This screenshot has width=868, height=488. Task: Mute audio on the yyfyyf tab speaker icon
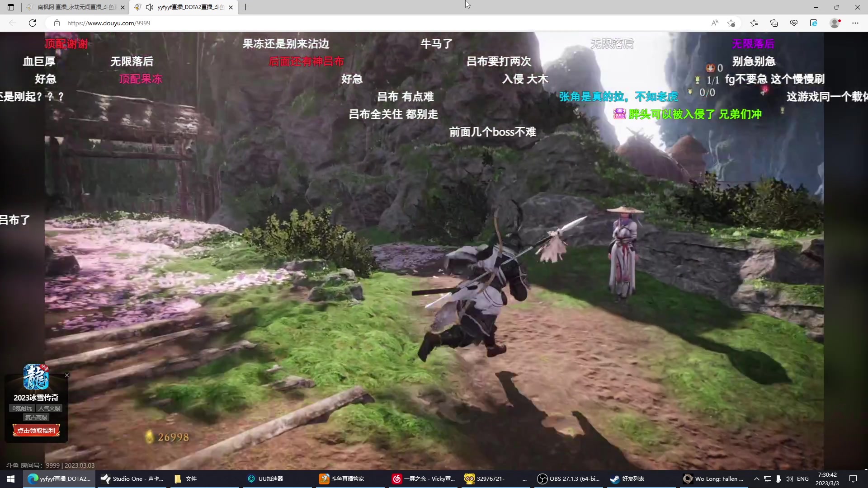click(x=150, y=7)
